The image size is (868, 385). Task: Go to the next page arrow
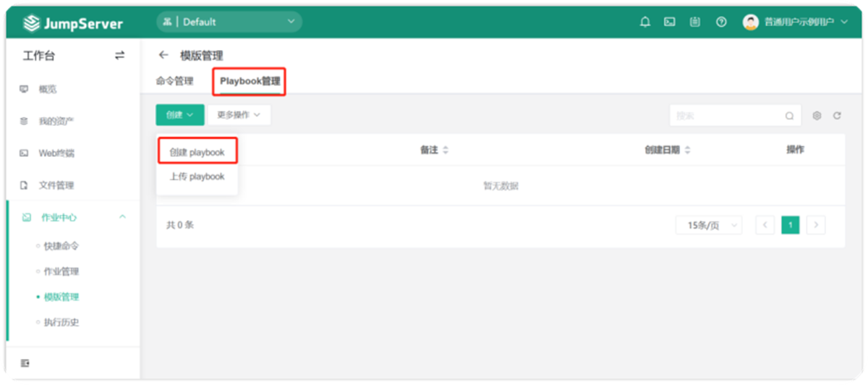816,225
